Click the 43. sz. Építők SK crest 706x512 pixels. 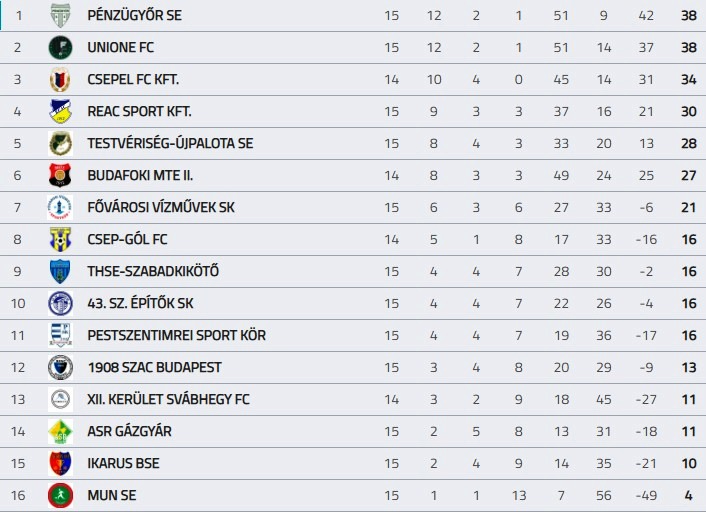60,304
